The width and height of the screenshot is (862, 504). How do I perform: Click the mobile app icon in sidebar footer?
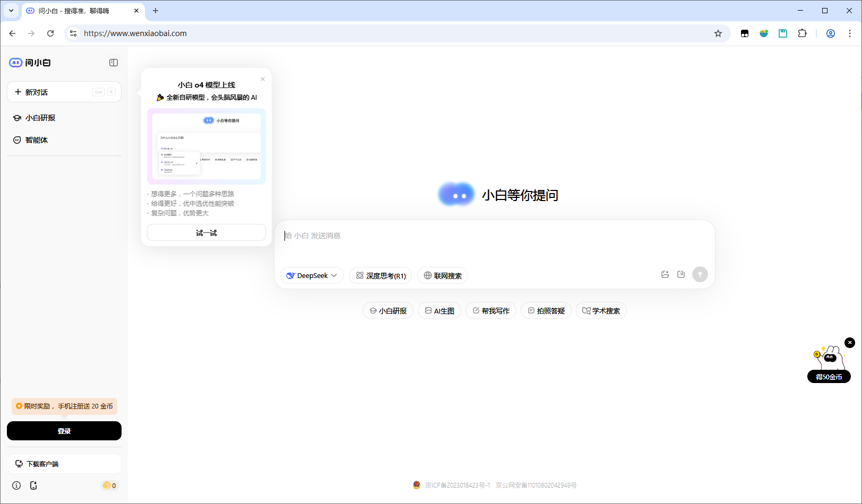click(x=33, y=485)
